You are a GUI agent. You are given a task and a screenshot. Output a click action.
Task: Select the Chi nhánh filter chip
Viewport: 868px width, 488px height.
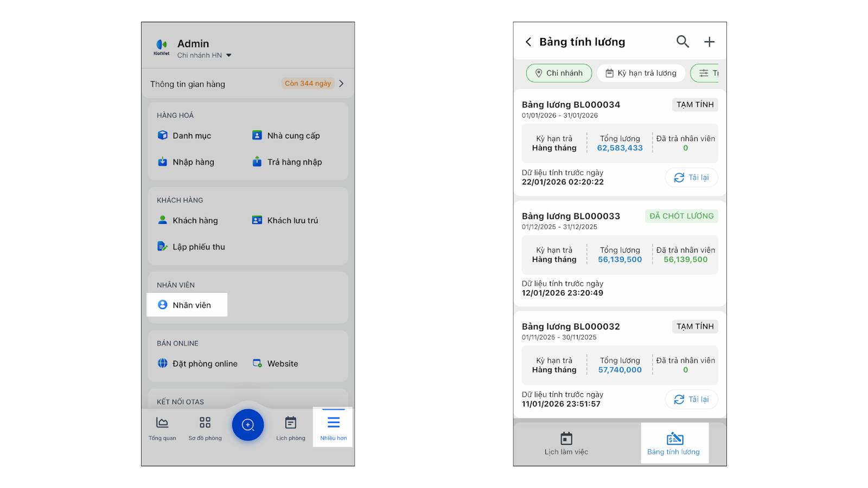tap(559, 73)
